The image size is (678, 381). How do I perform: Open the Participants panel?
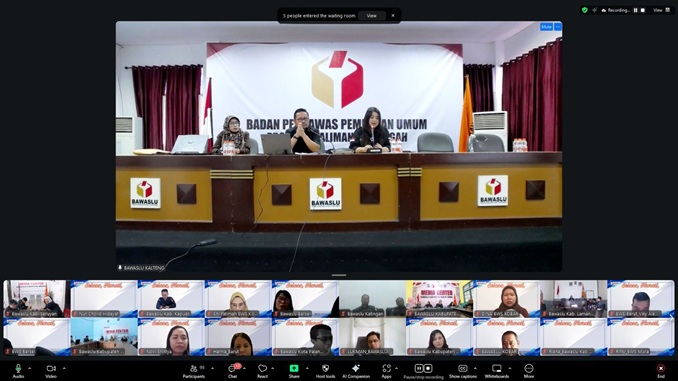point(194,371)
